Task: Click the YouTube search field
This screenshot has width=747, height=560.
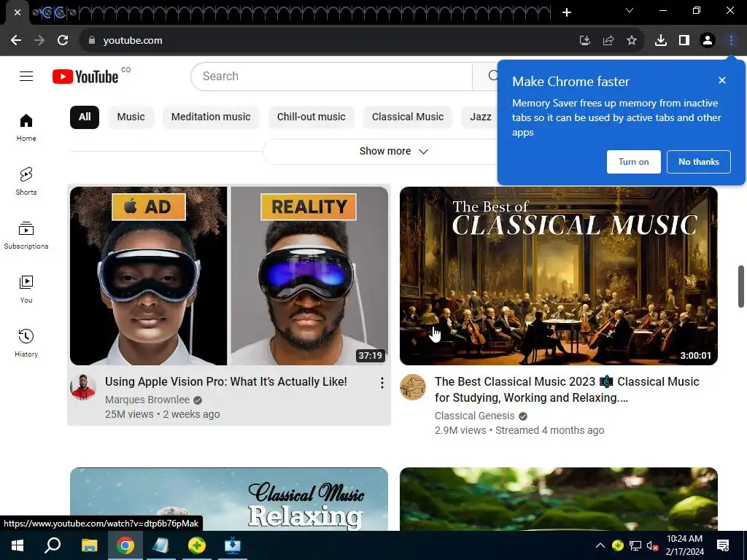Action: [x=331, y=76]
